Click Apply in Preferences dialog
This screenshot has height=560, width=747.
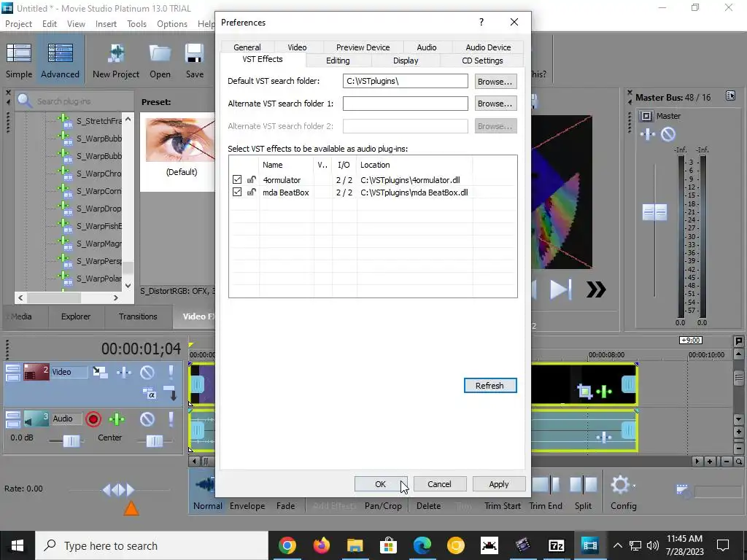(x=499, y=484)
